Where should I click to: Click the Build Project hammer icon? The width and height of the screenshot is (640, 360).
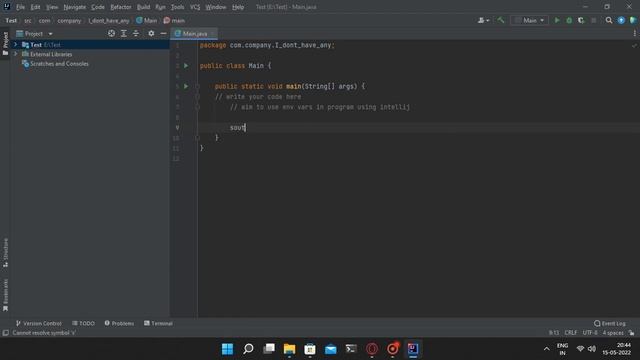[501, 20]
